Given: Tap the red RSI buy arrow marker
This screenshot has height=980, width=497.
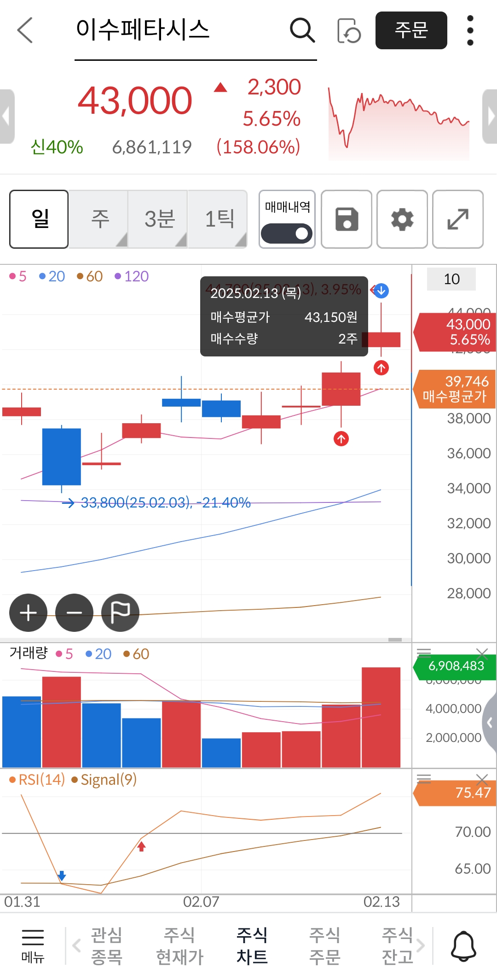Looking at the screenshot, I should pyautogui.click(x=142, y=846).
